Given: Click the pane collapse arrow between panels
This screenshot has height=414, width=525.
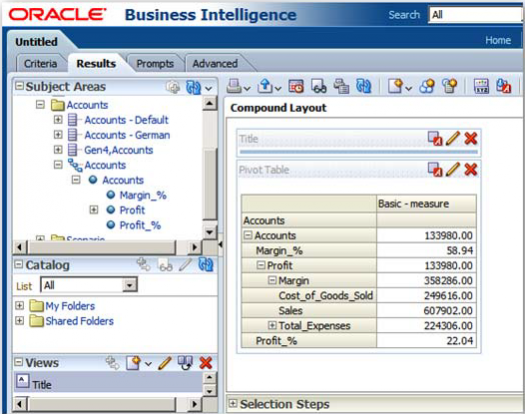Looking at the screenshot, I should pos(220,245).
